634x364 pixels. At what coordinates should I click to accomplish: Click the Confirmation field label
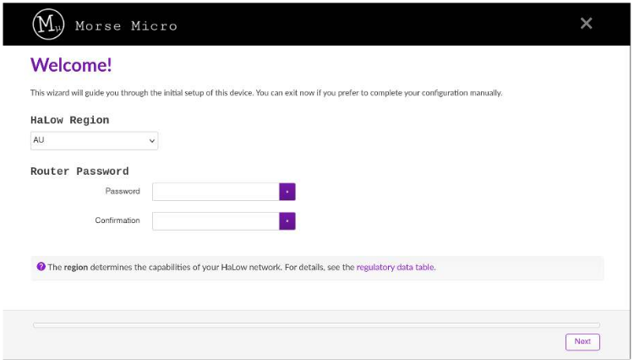(x=118, y=221)
